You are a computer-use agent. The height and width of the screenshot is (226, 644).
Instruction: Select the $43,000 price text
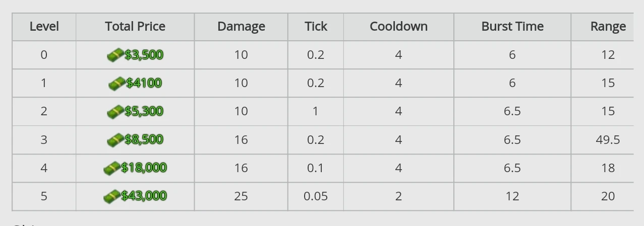point(144,196)
